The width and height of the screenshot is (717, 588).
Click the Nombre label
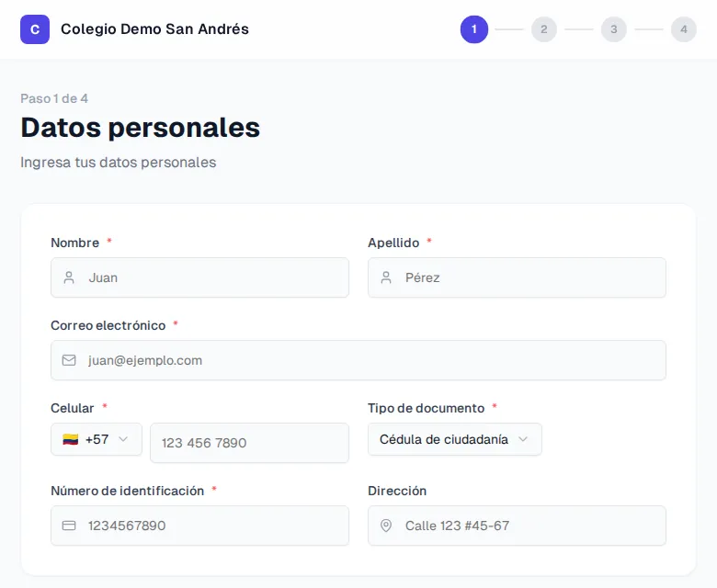(x=75, y=243)
